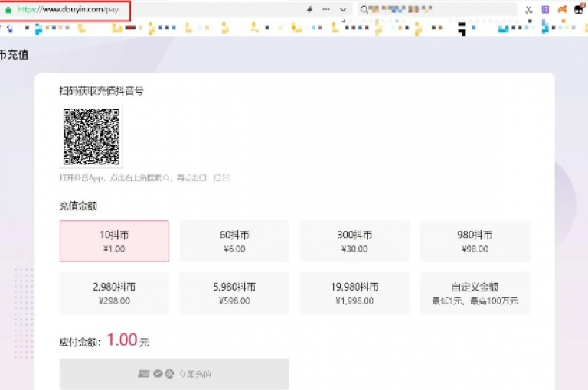Choose the 自定义金额 custom amount option

point(475,293)
